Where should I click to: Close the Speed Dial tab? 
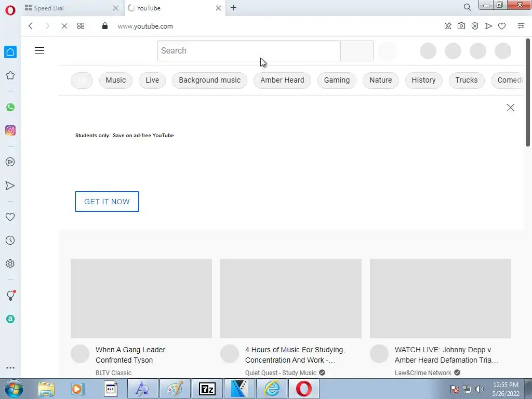pos(115,8)
